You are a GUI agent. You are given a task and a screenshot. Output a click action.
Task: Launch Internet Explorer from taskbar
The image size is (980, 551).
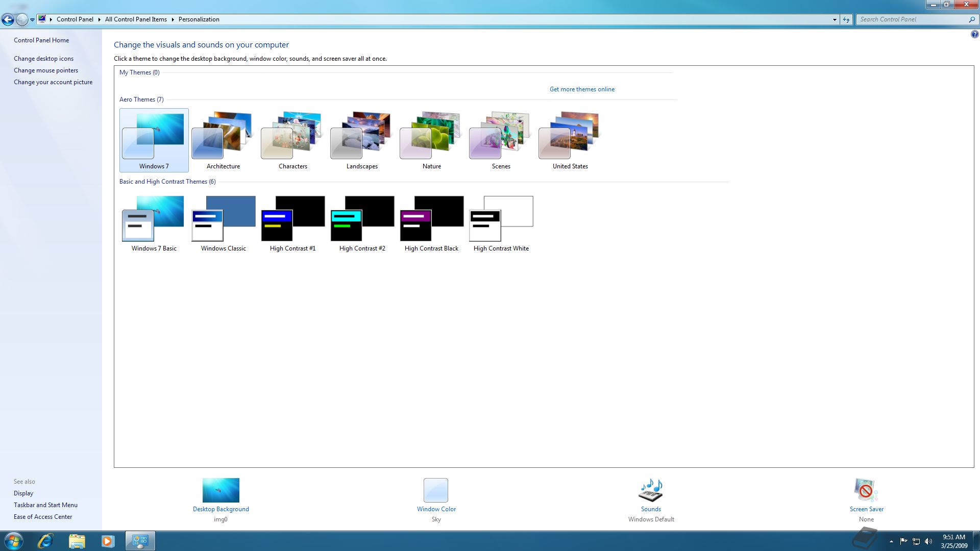pos(45,541)
